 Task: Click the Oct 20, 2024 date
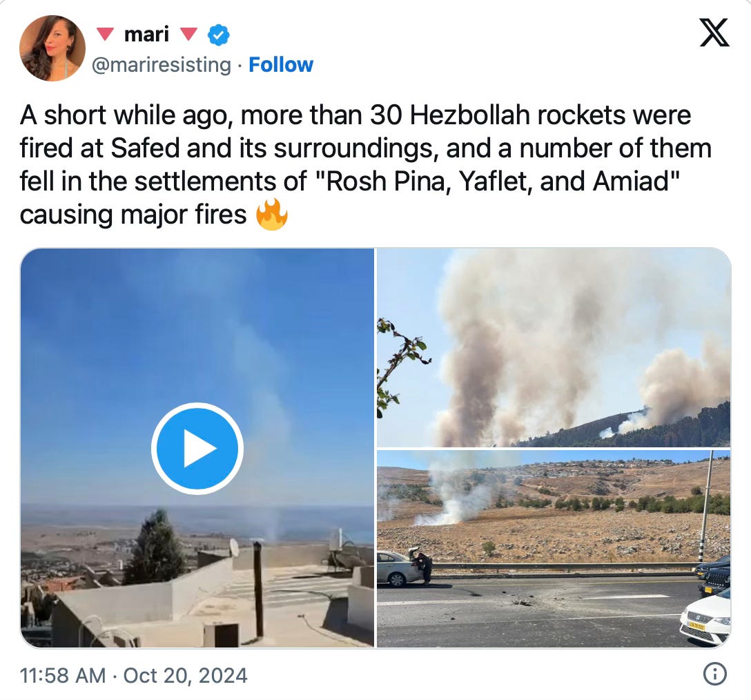click(x=186, y=676)
